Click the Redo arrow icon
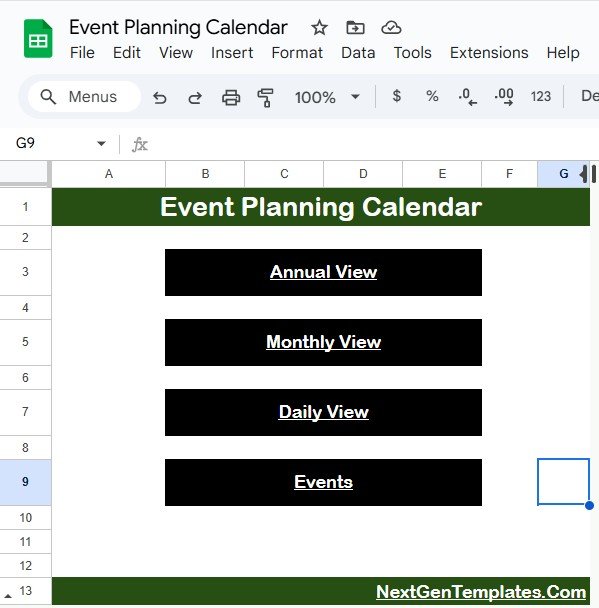Viewport: 599px width, 608px height. coord(195,97)
